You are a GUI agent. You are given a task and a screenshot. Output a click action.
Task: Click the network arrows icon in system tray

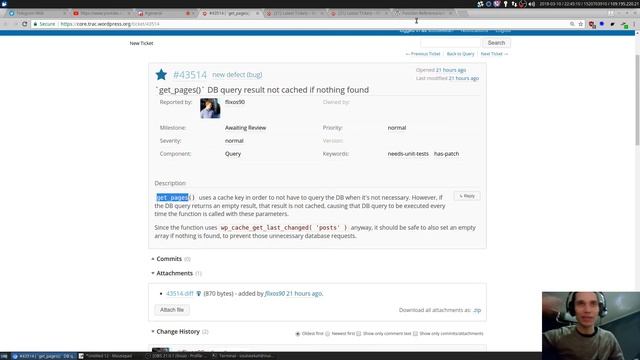pos(514,4)
